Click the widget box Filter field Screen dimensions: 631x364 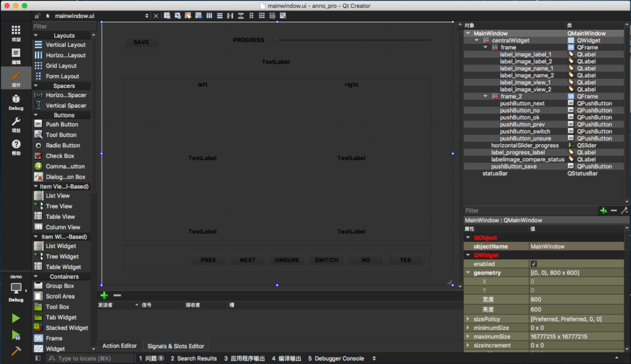pyautogui.click(x=64, y=26)
